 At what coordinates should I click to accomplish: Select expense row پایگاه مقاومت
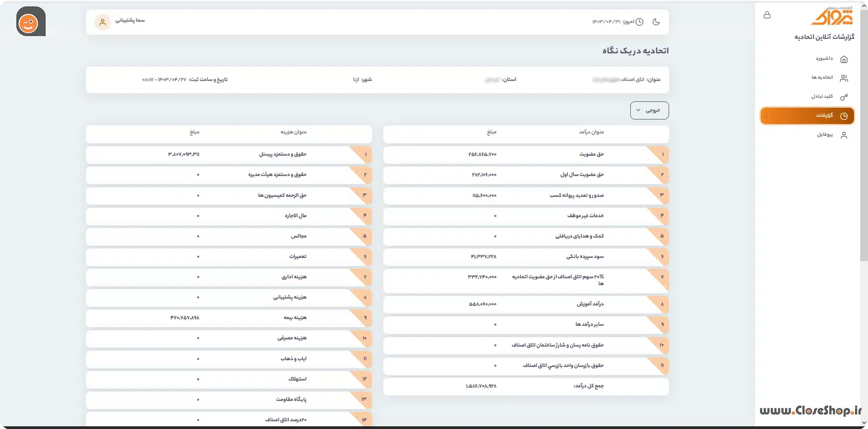point(229,400)
